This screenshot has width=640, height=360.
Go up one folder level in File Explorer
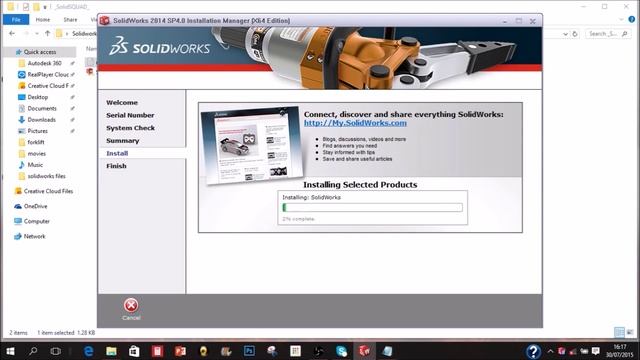[47, 33]
